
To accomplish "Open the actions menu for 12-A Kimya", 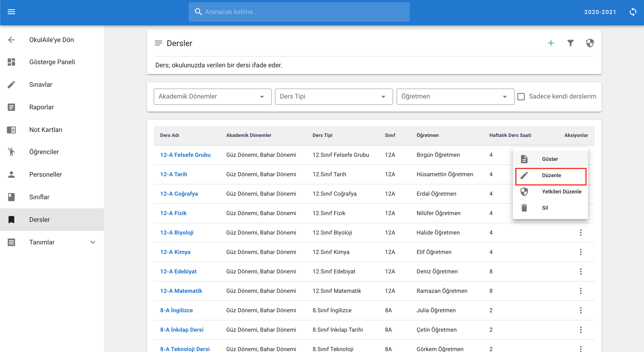I will pos(580,252).
